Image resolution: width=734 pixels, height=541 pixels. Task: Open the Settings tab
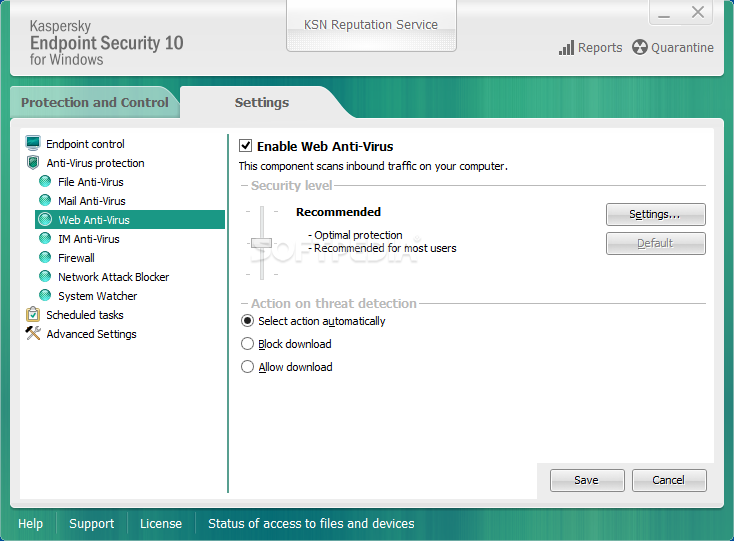pos(262,102)
